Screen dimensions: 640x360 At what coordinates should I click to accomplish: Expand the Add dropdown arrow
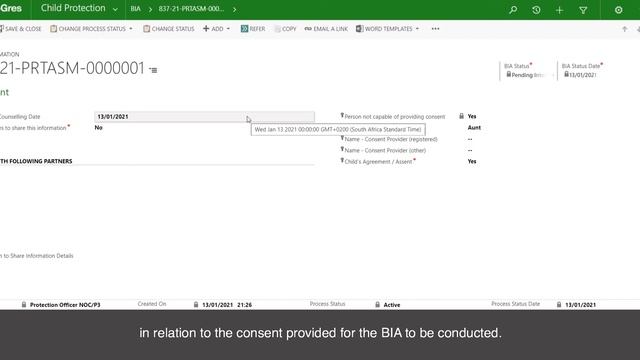pyautogui.click(x=228, y=29)
